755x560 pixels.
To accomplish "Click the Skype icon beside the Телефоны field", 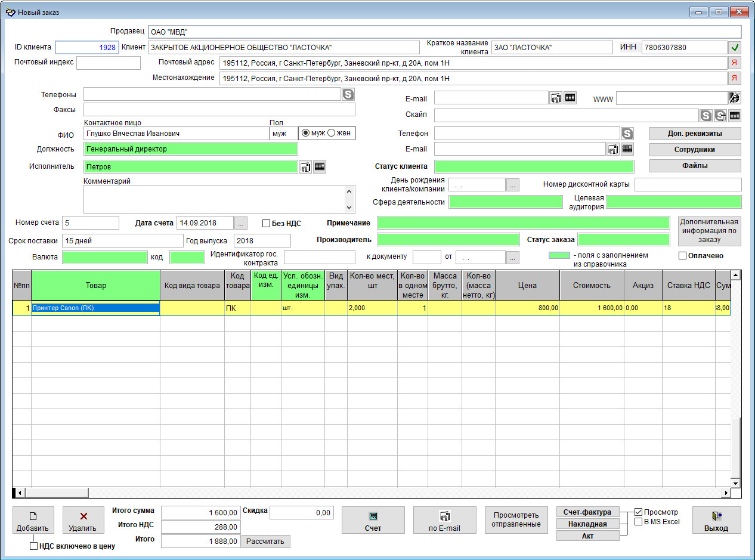I will click(348, 94).
